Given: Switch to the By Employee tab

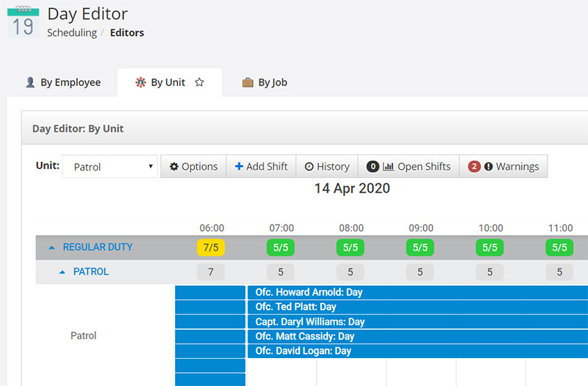Looking at the screenshot, I should click(63, 82).
